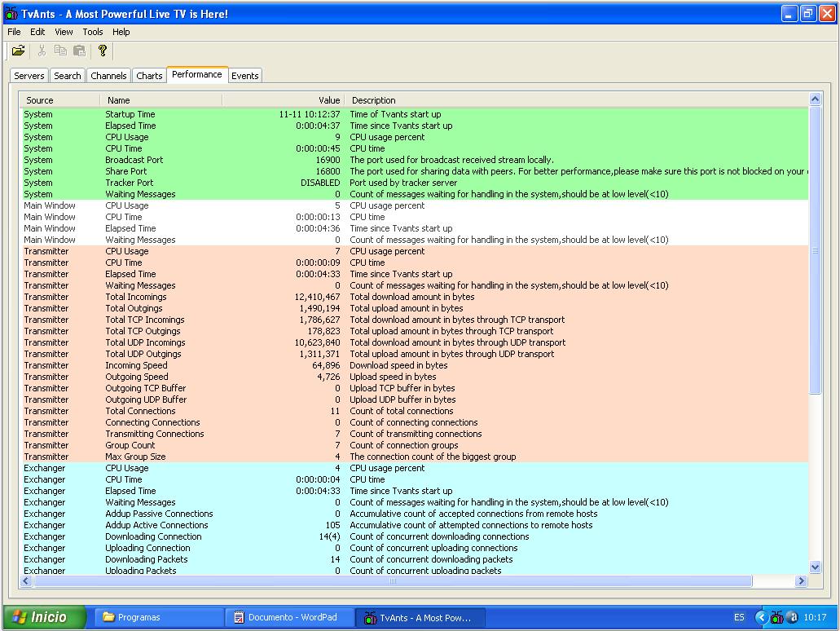Screen dimensions: 840x631
Task: Select the System Broadcast Port row
Action: [x=414, y=160]
